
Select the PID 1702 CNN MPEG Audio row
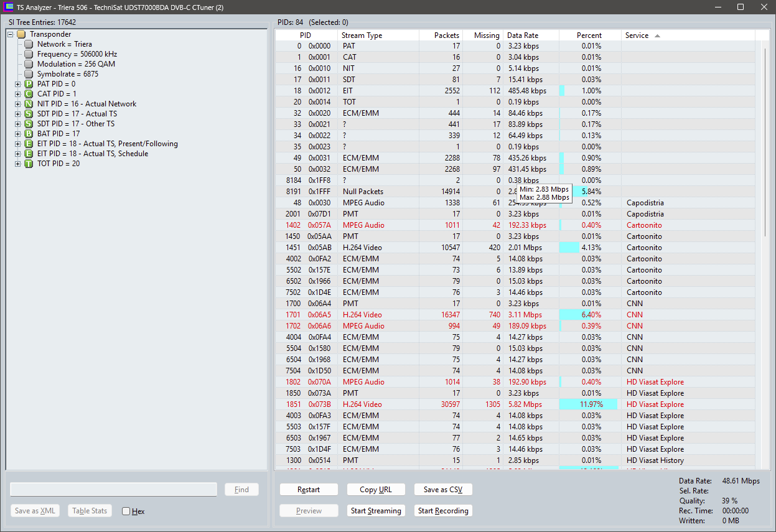[515, 326]
